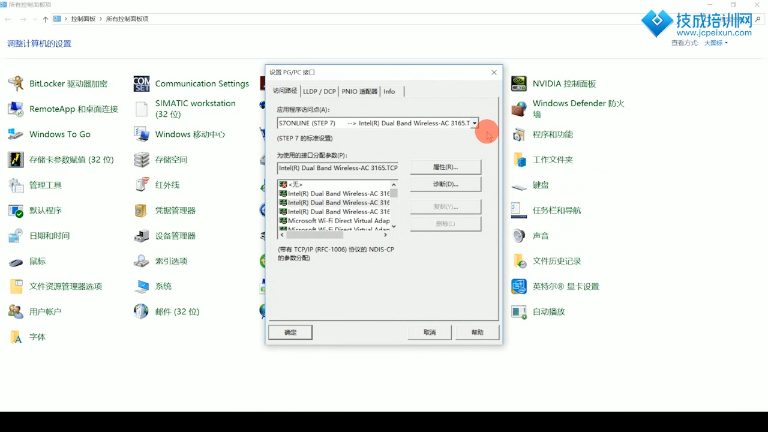The image size is (768, 432).
Task: Switch to 访问路径 tab
Action: 285,91
